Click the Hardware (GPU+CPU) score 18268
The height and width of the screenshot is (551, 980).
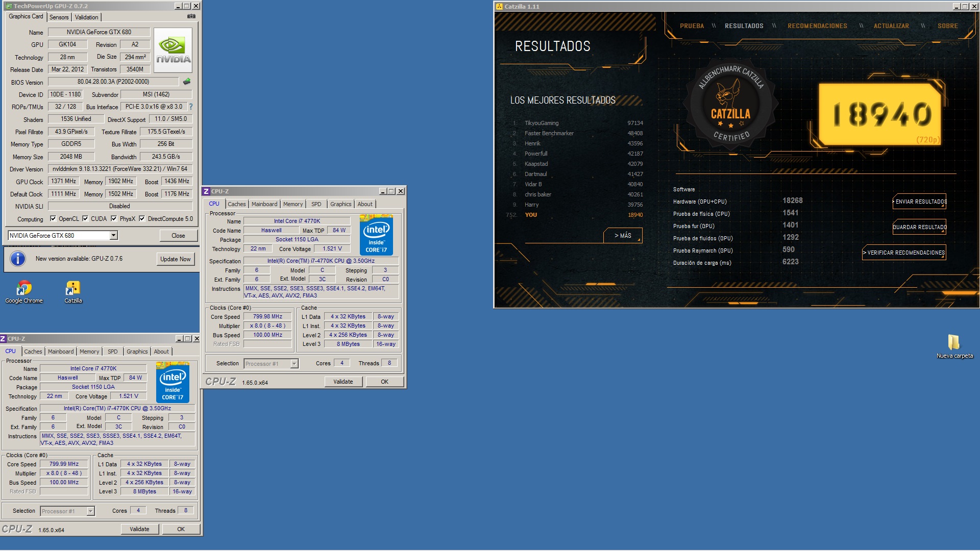point(792,201)
